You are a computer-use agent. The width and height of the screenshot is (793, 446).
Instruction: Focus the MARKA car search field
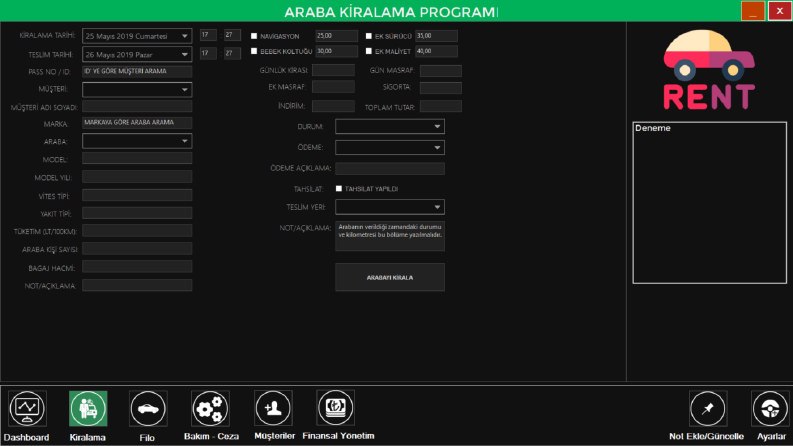(x=137, y=122)
